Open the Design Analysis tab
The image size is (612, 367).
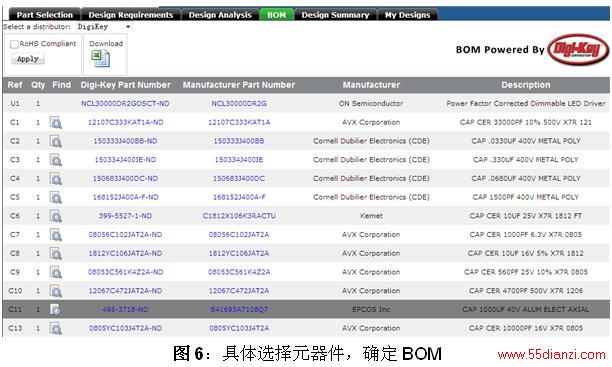coord(220,15)
